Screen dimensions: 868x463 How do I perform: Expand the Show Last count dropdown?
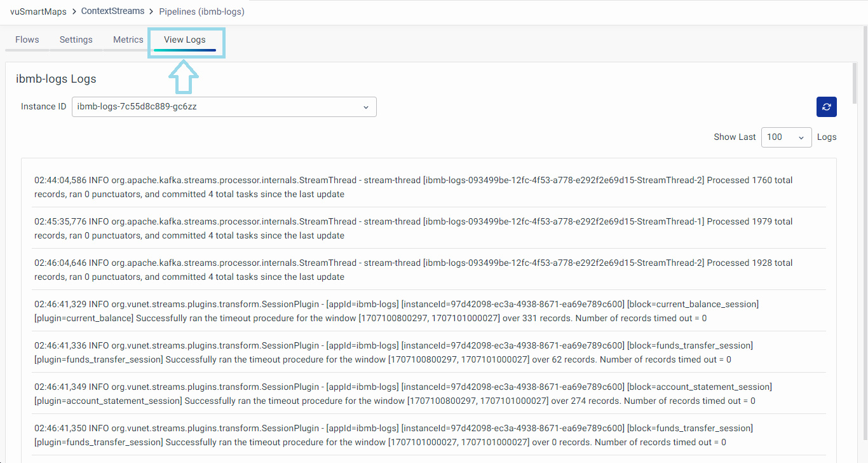786,137
